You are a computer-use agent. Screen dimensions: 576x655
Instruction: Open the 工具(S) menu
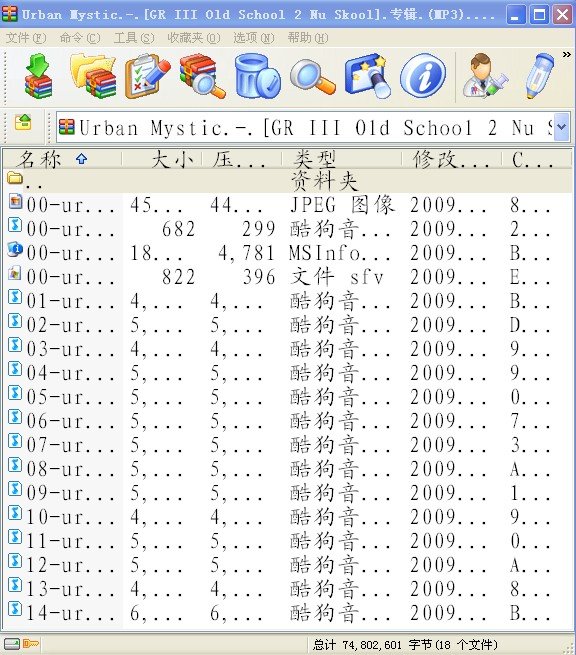134,38
